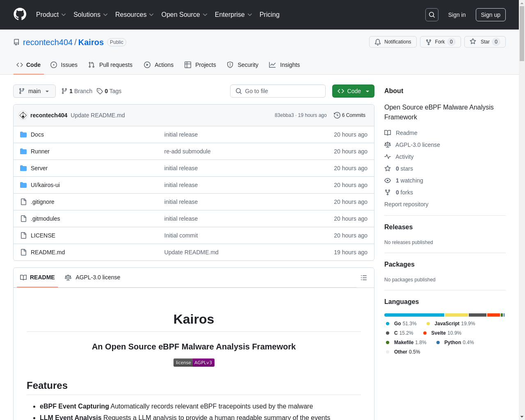
Task: Click the C gray language bar segment
Action: tap(477, 315)
